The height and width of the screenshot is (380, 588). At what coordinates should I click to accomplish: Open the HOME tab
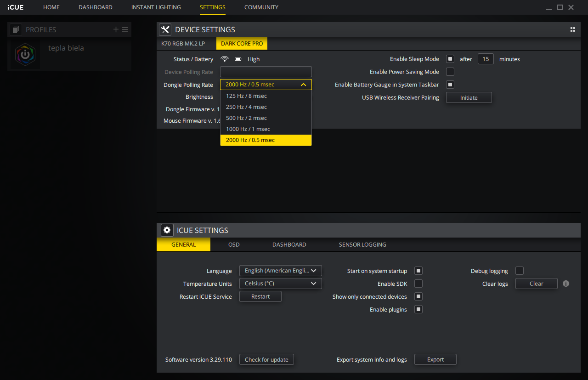pos(51,7)
